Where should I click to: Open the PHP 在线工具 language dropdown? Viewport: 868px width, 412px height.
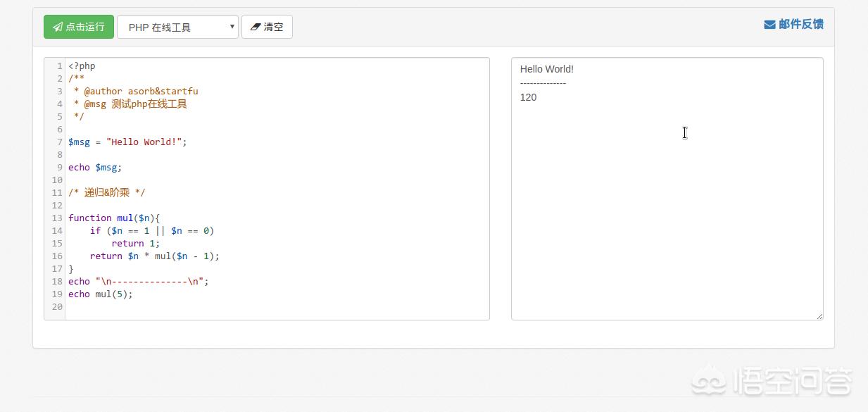click(x=177, y=27)
